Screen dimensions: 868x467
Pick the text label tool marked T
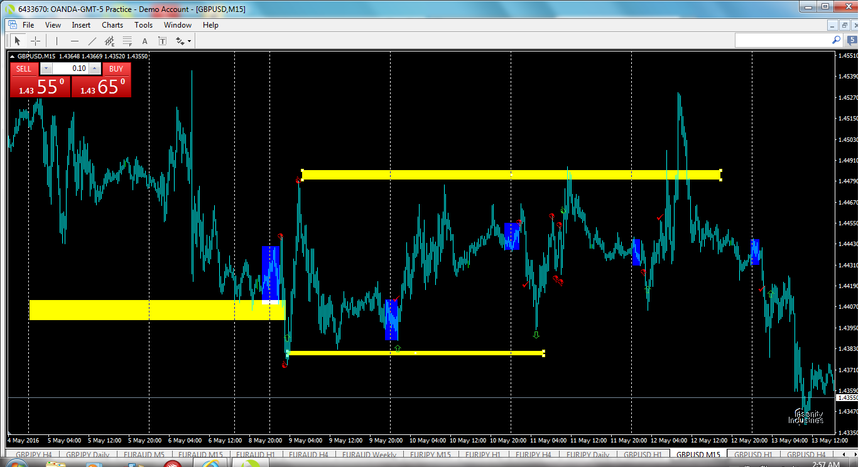click(162, 41)
